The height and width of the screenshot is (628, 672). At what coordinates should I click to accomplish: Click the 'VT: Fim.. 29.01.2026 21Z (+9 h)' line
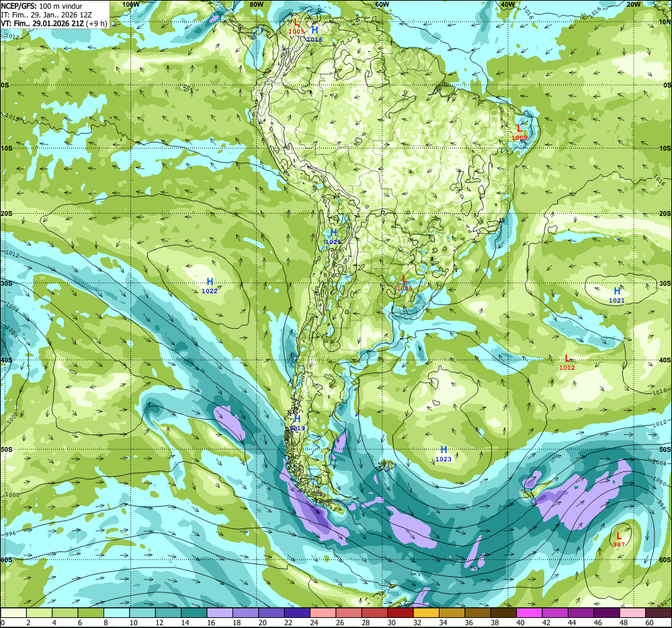[x=54, y=23]
